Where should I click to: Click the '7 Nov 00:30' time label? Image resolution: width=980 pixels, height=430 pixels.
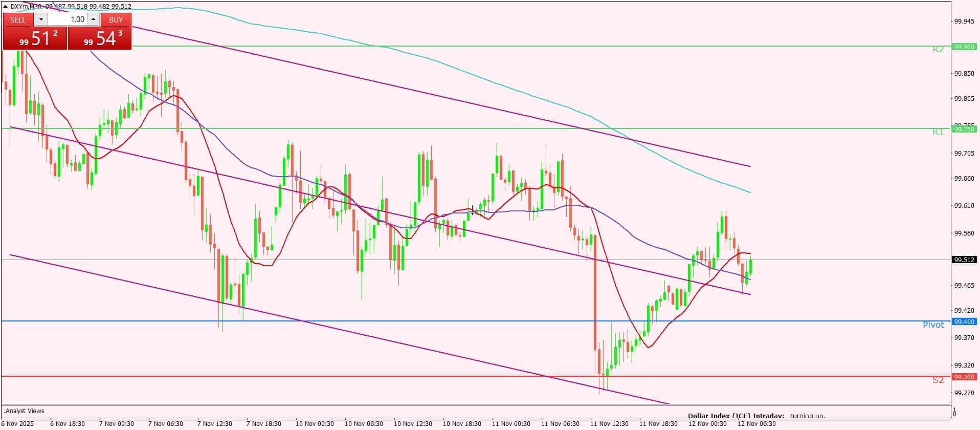click(x=117, y=423)
